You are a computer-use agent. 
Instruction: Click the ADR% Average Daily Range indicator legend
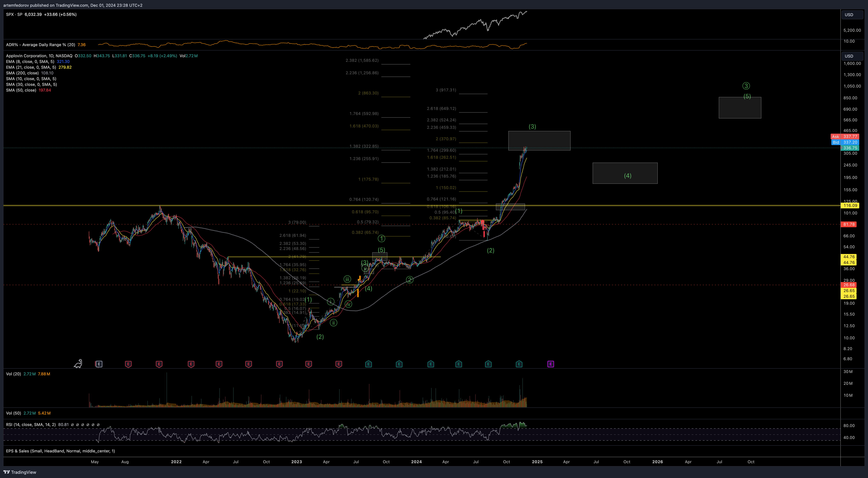click(40, 44)
